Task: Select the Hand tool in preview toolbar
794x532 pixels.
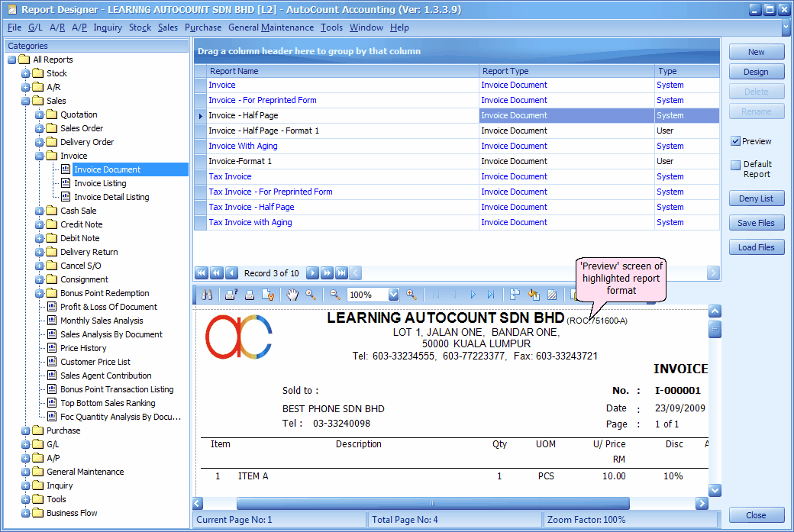Action: pyautogui.click(x=292, y=295)
